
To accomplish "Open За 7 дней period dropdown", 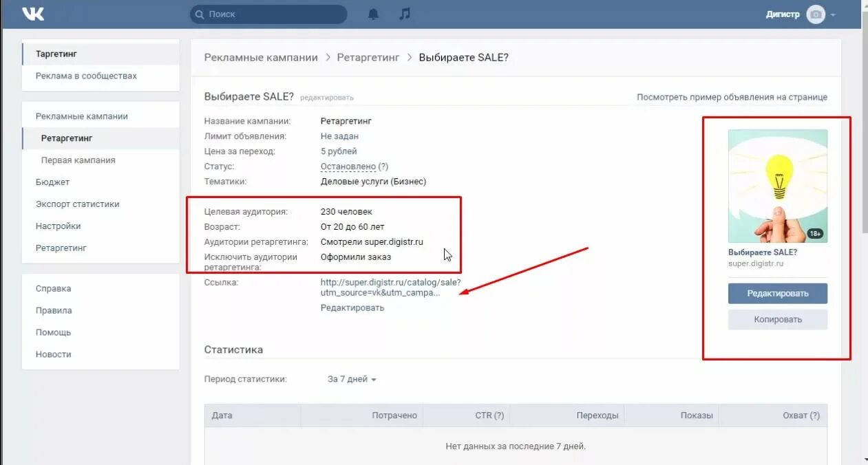I will point(352,380).
